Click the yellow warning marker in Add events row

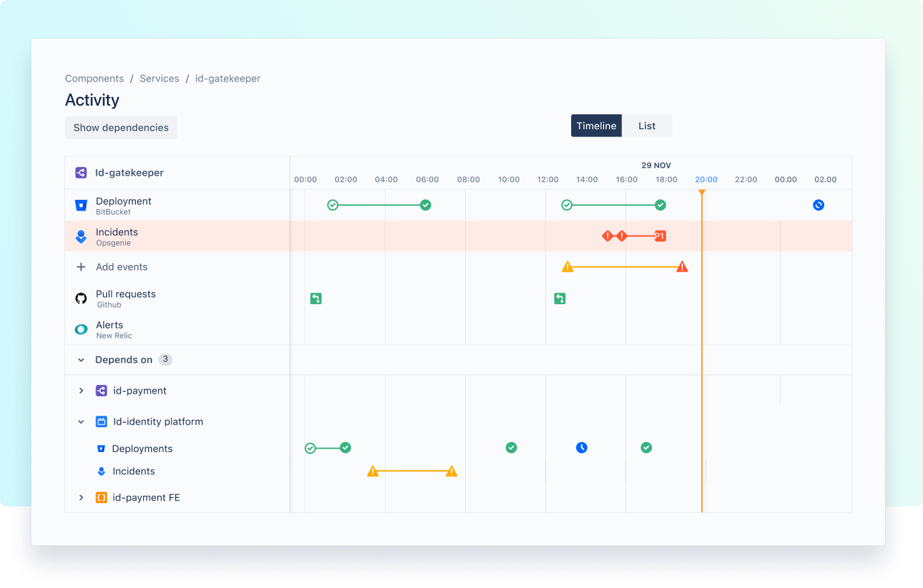click(x=568, y=266)
